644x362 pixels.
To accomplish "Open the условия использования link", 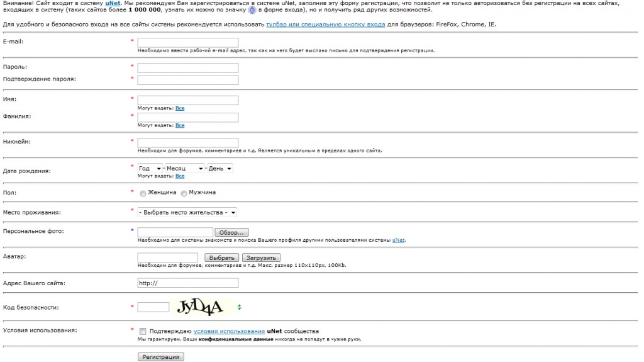I will (x=229, y=331).
